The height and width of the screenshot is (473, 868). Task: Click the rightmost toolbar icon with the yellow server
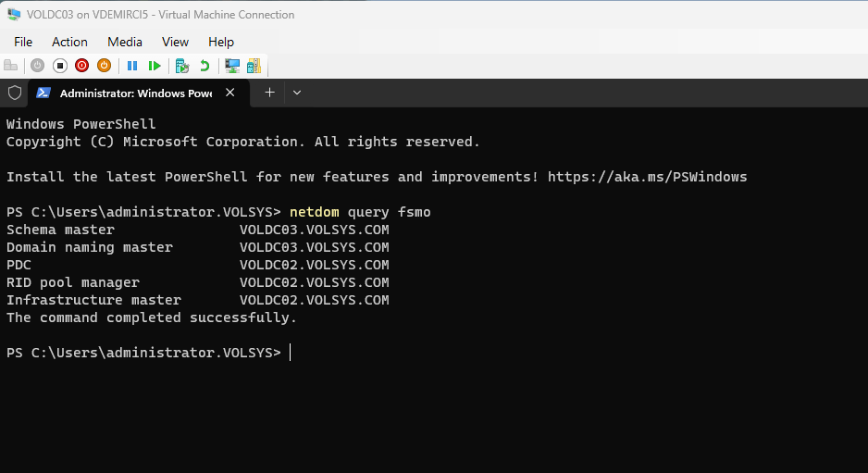254,66
